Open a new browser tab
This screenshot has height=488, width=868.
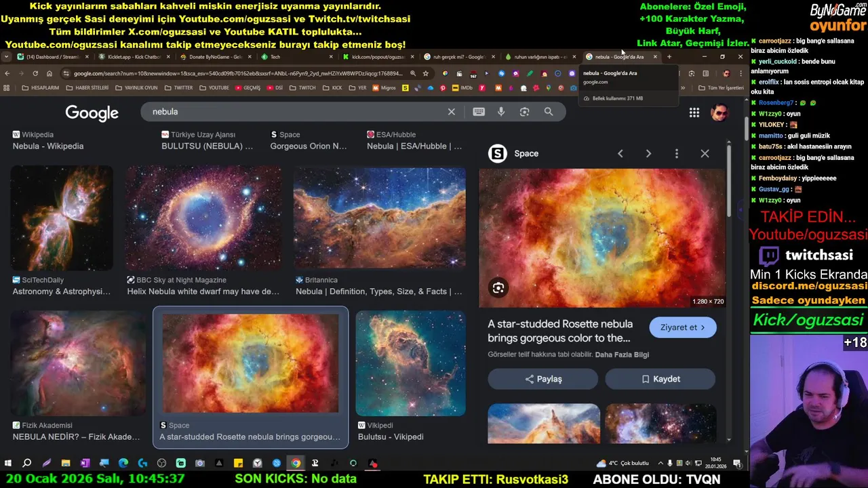669,57
